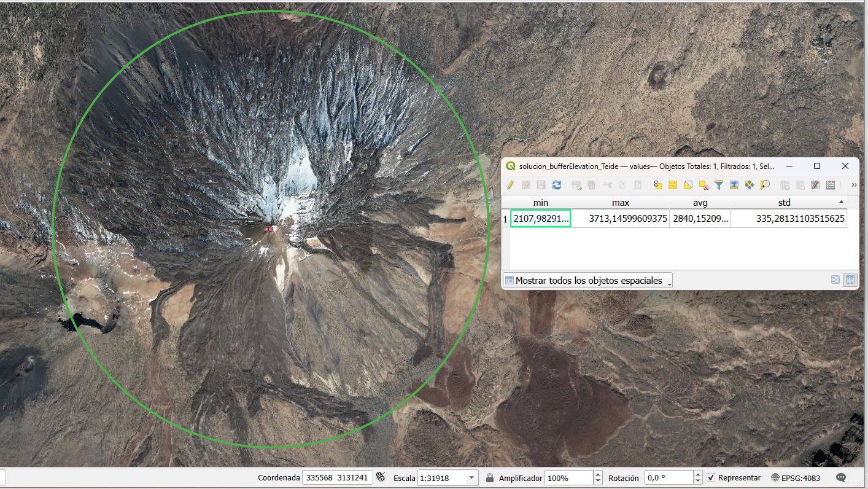Select the avg cell 2840,15209…

click(700, 218)
